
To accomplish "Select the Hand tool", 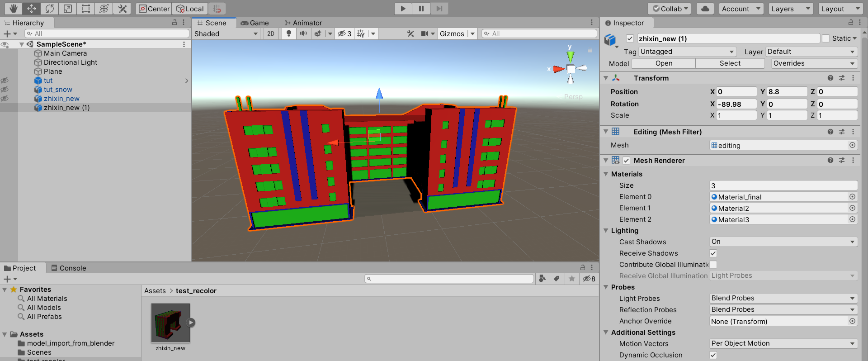I will (14, 9).
